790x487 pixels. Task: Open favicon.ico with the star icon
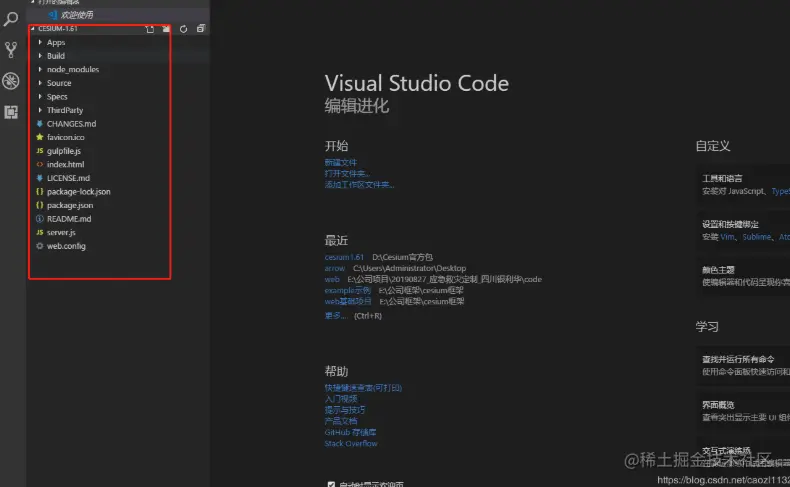click(x=65, y=137)
